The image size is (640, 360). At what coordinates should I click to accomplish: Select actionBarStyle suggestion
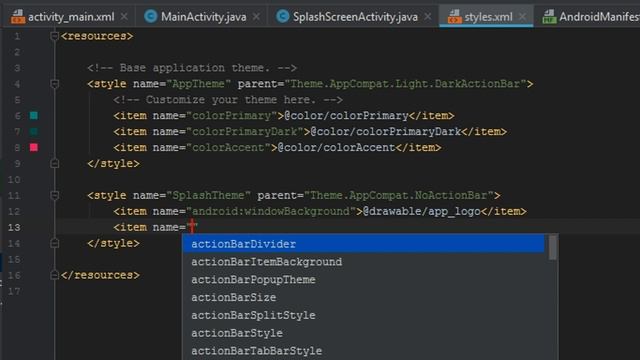click(x=363, y=333)
